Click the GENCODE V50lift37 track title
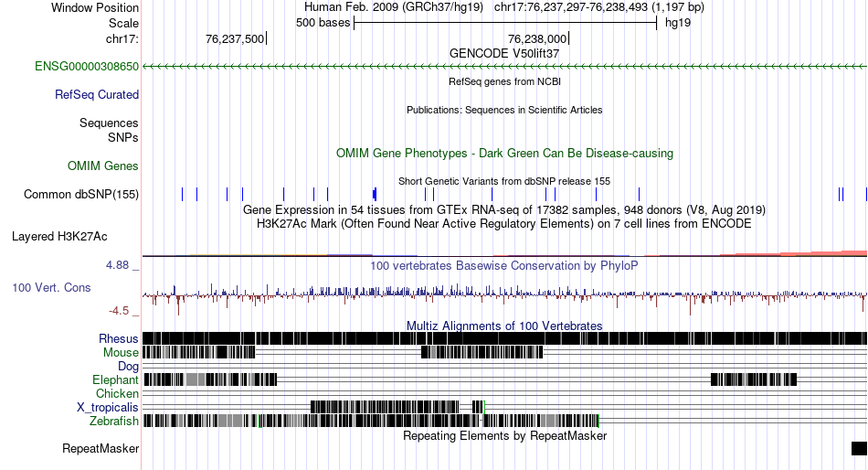 [x=504, y=54]
